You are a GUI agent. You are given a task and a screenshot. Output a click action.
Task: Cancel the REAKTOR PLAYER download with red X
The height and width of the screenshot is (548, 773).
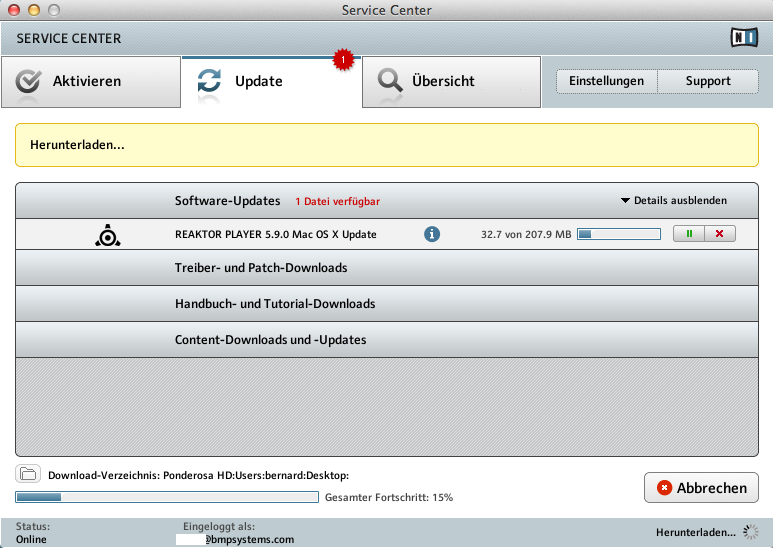[x=720, y=234]
